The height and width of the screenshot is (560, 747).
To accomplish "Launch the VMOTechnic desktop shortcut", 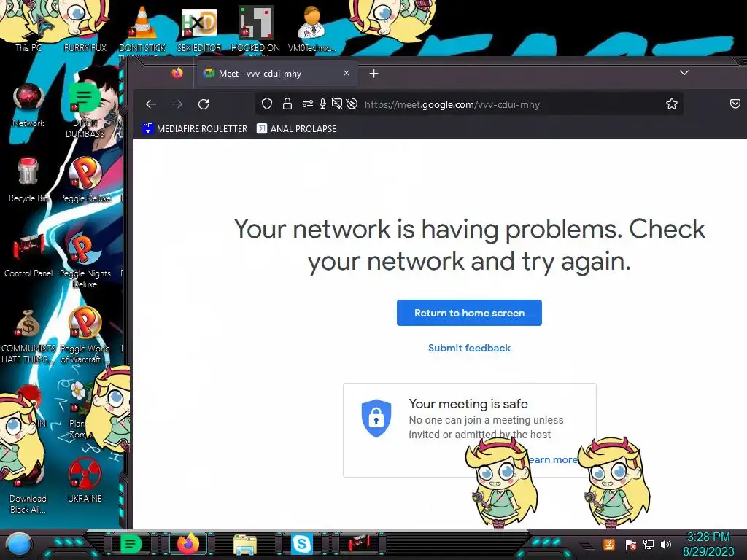I will [x=312, y=28].
